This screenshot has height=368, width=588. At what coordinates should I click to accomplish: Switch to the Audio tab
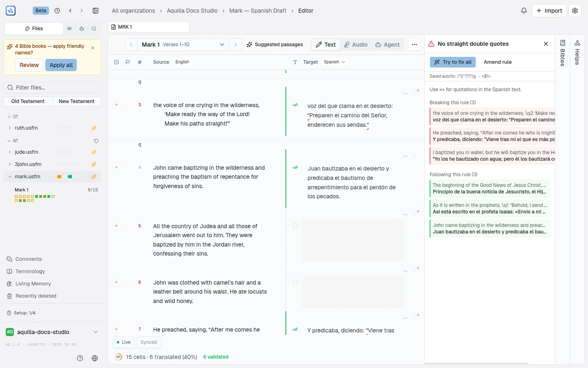pyautogui.click(x=356, y=45)
